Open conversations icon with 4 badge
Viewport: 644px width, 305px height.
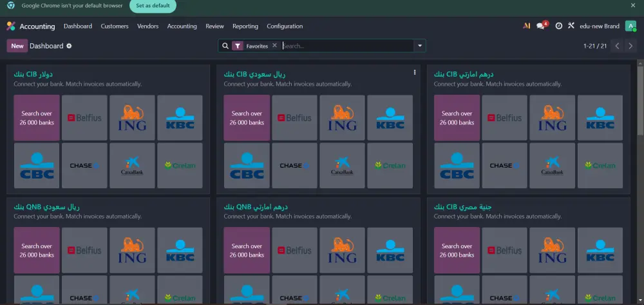[542, 26]
